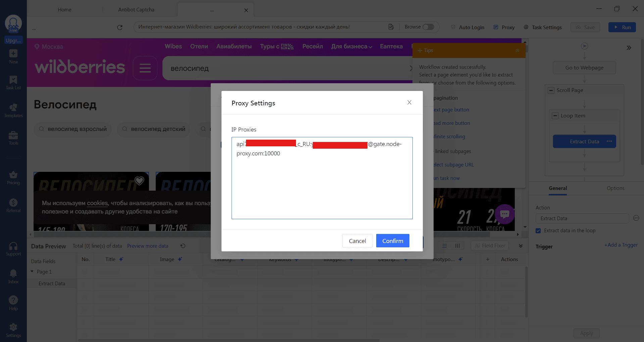Open Settings gear in sidebar

tap(13, 330)
